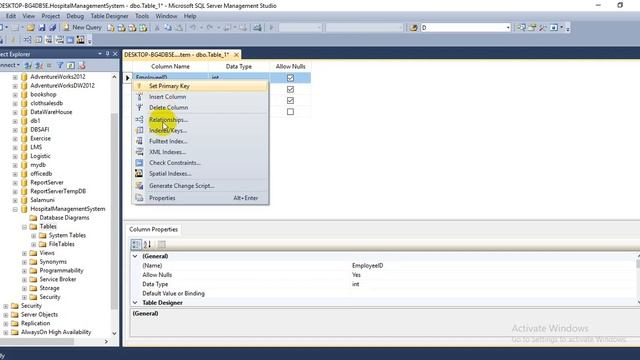640x360 pixels.
Task: Collapse the Table Designer properties section
Action: coord(135,303)
